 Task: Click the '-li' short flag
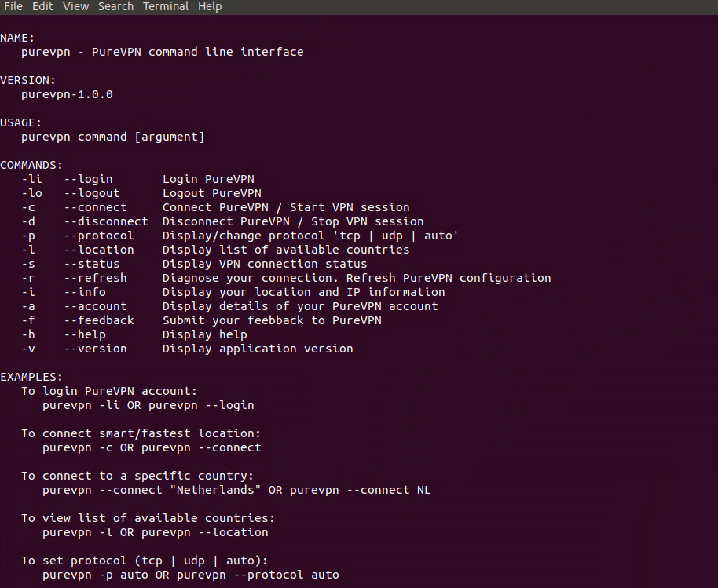pyautogui.click(x=31, y=179)
